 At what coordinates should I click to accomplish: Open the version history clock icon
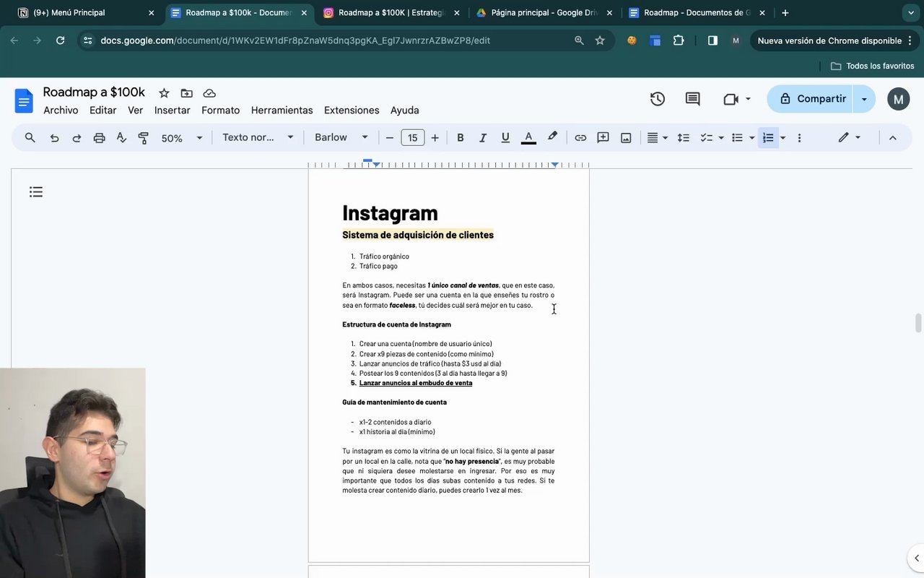tap(657, 99)
